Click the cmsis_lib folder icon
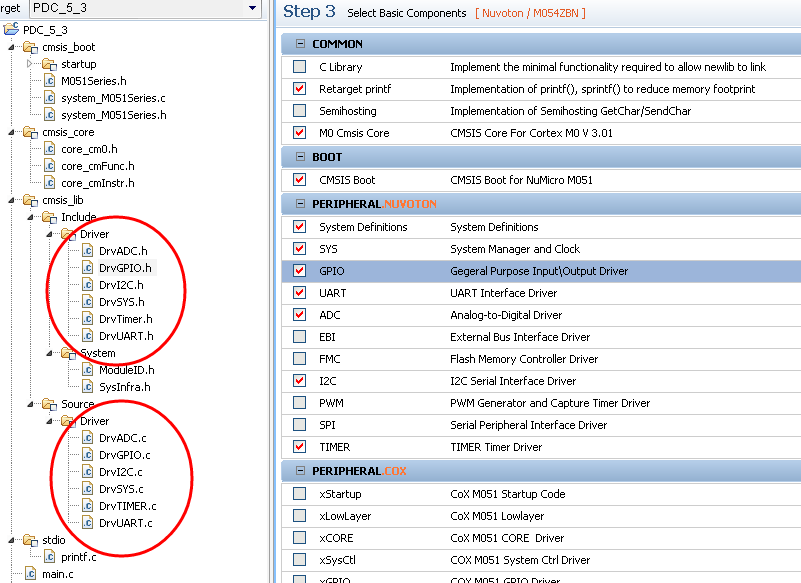The height and width of the screenshot is (583, 801). [x=31, y=200]
